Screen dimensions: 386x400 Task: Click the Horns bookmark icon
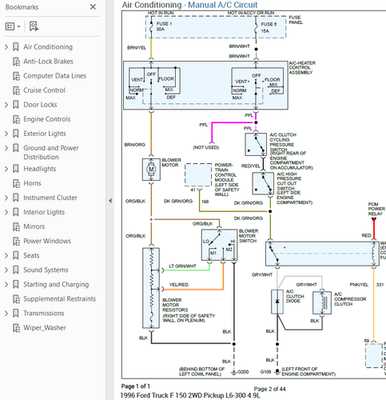pyautogui.click(x=16, y=183)
